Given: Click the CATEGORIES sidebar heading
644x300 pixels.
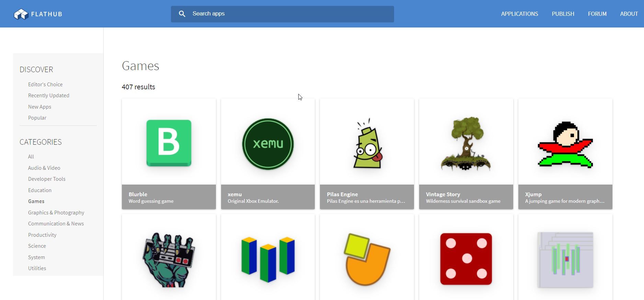Looking at the screenshot, I should [x=41, y=142].
